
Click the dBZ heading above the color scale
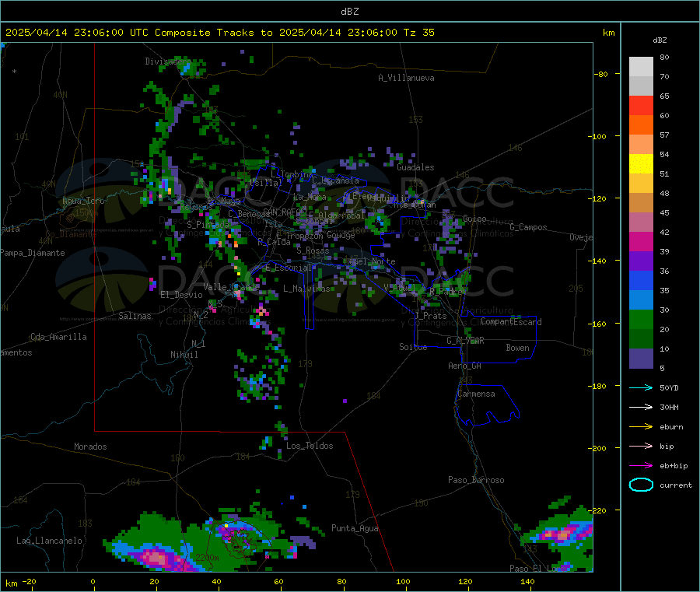point(660,40)
